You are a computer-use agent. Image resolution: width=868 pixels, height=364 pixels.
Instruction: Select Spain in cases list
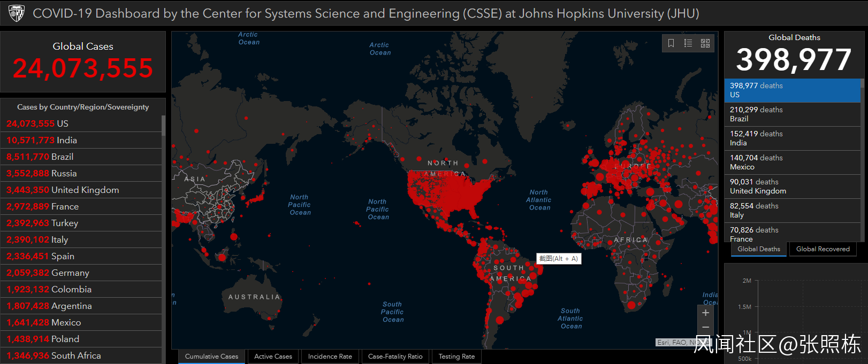coord(81,256)
